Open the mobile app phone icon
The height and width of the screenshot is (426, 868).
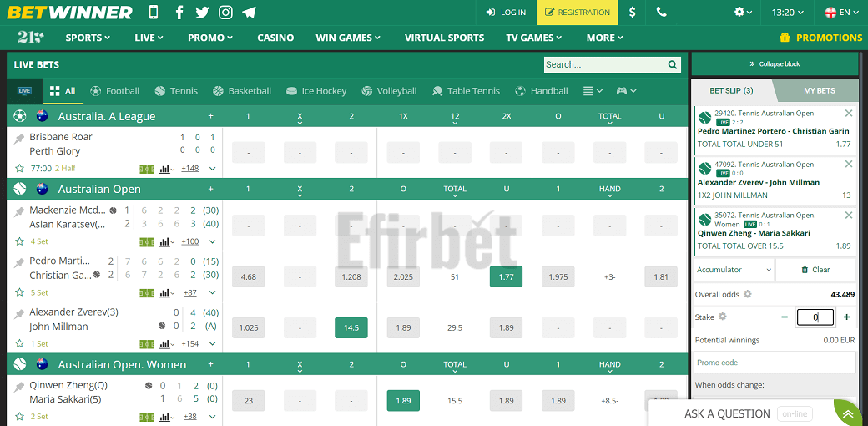tap(154, 13)
